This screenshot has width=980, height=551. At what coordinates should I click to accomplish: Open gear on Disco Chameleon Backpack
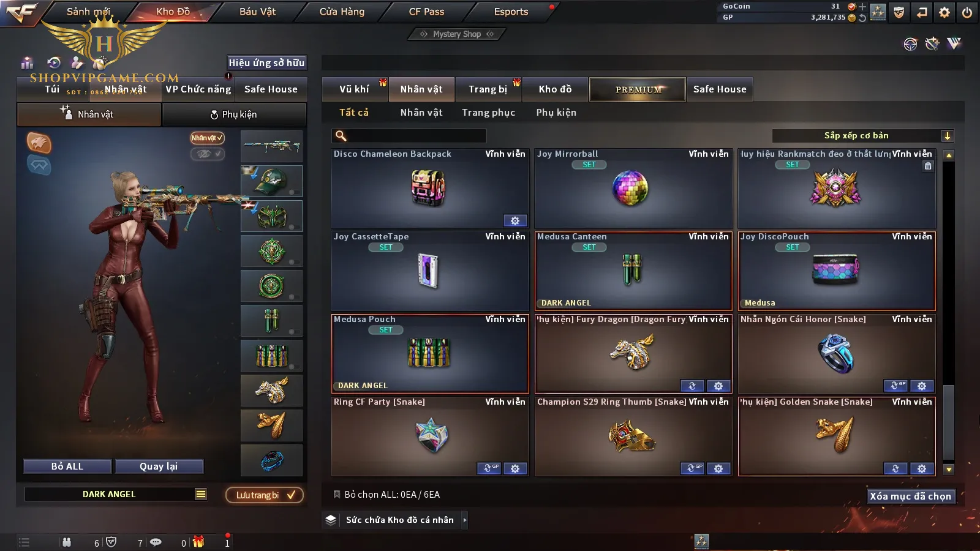(515, 220)
